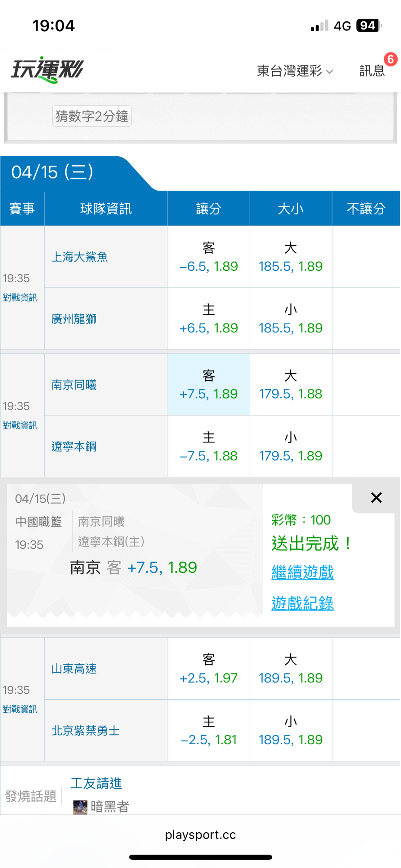This screenshot has height=868, width=401.
Task: Choose 大 185.5 over for Shanghai game
Action: [291, 257]
